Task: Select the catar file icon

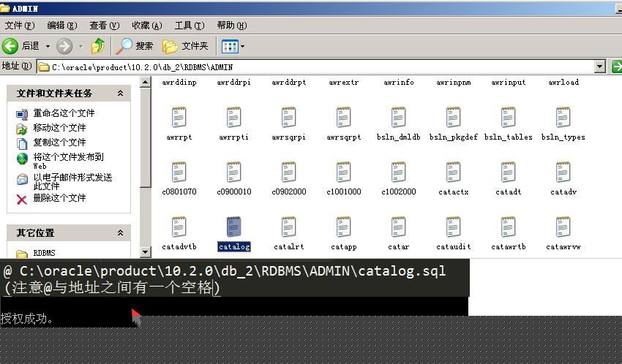Action: point(398,227)
